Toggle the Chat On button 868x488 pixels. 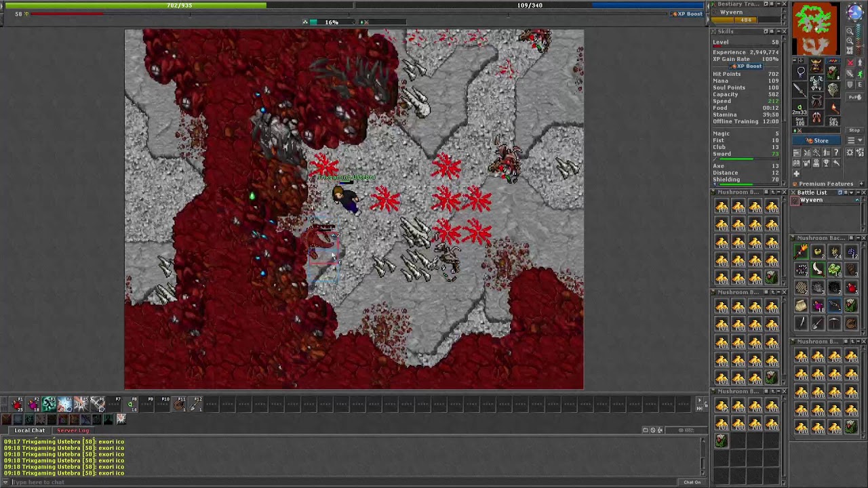692,482
